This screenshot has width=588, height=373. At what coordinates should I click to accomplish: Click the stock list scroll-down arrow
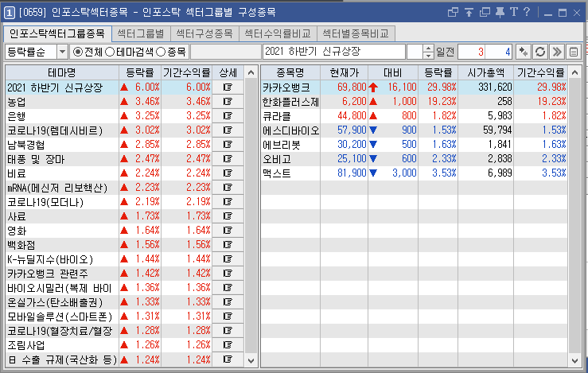pyautogui.click(x=574, y=360)
